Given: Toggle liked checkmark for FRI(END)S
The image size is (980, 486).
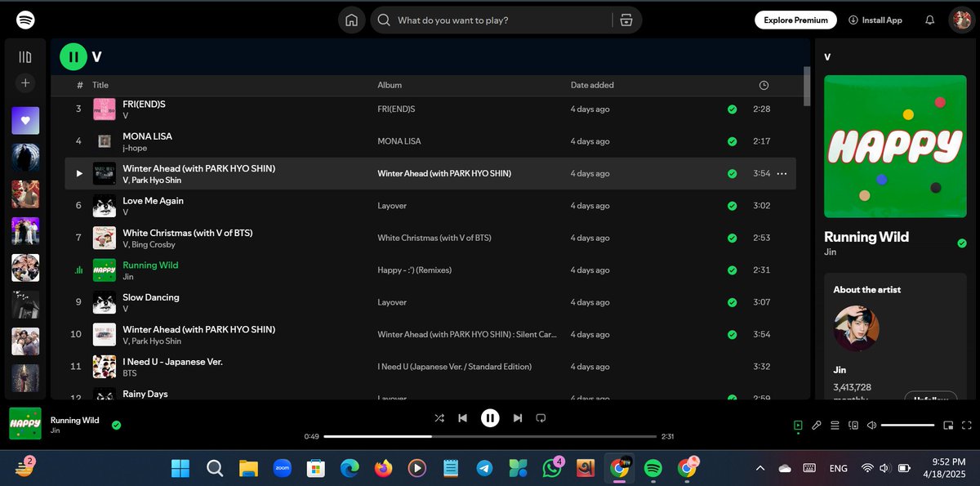Looking at the screenshot, I should coord(732,109).
